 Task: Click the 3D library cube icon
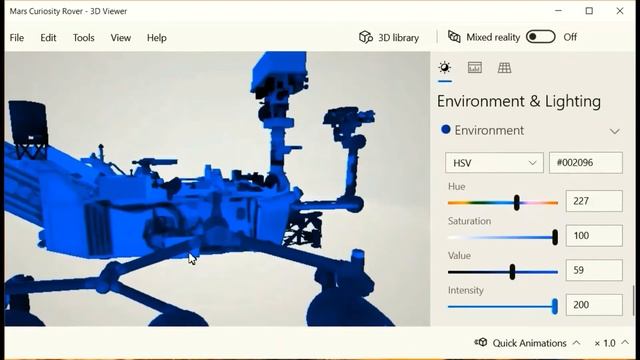tap(366, 37)
